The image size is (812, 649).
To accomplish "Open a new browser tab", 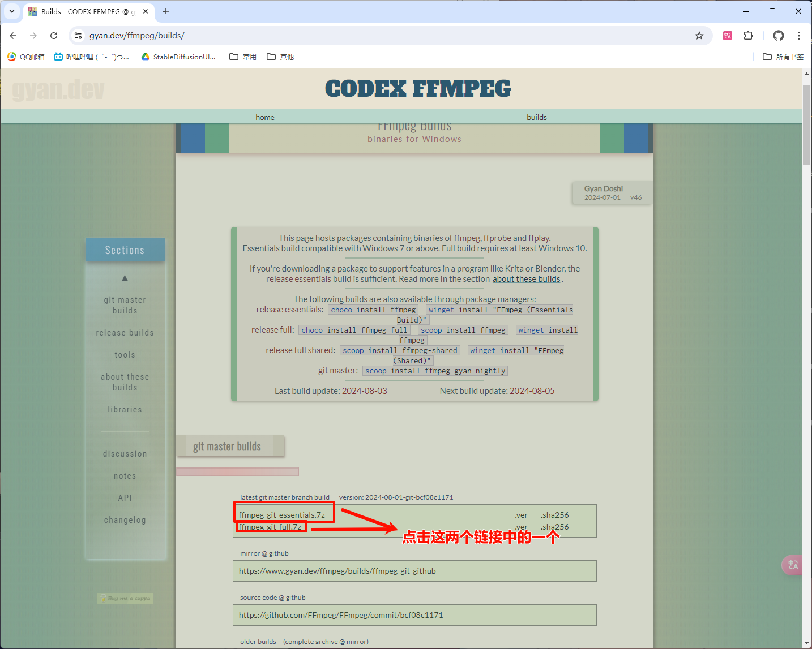I will 166,11.
